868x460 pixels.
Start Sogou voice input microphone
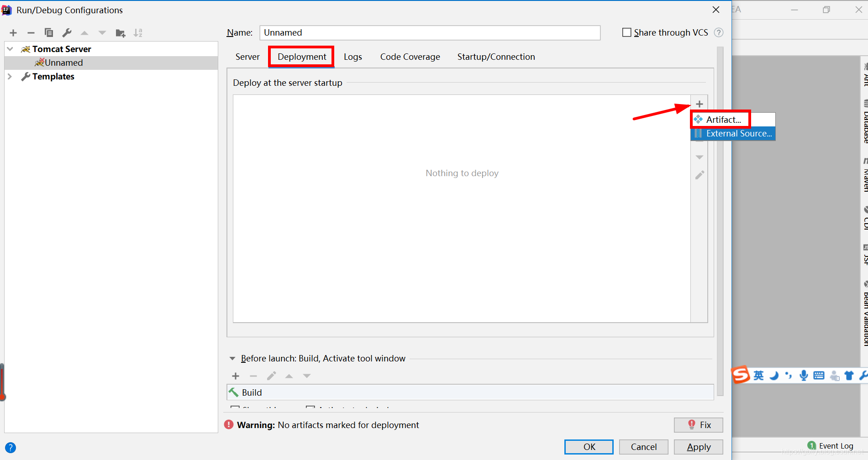click(x=804, y=376)
